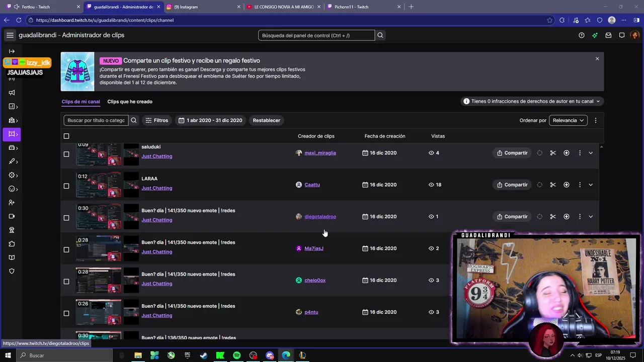The height and width of the screenshot is (362, 644).
Task: Switch to Clips de mi canal tab
Action: [80, 102]
